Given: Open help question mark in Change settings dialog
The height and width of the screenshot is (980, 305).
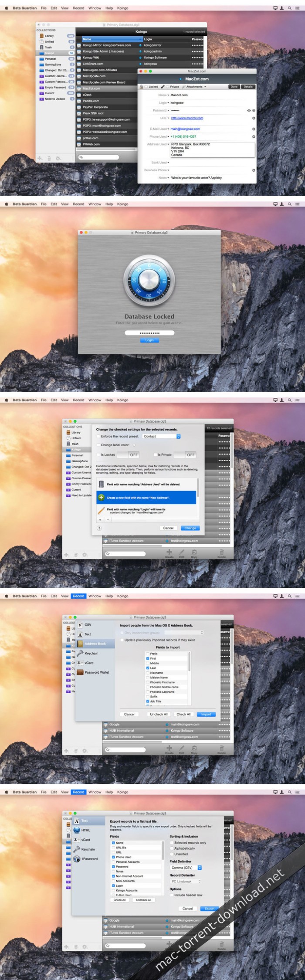Looking at the screenshot, I should point(99,528).
